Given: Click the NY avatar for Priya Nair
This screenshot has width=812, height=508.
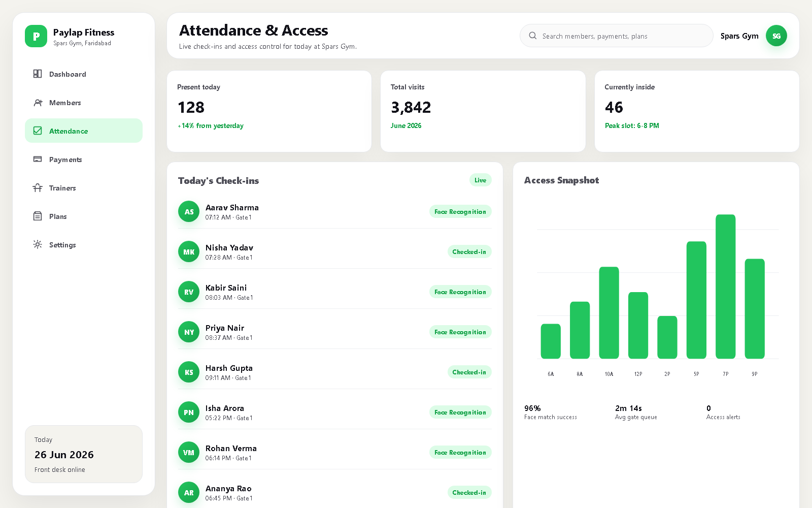Looking at the screenshot, I should 189,332.
